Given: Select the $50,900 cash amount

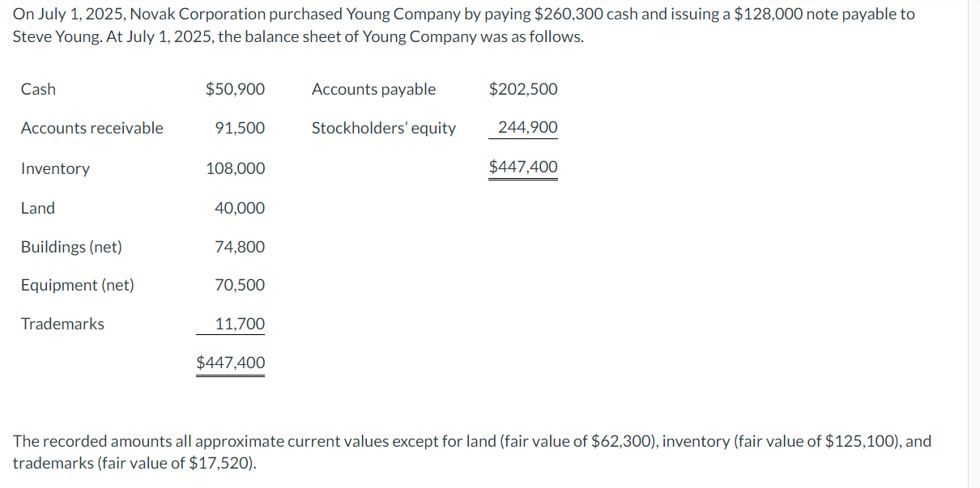Looking at the screenshot, I should (x=235, y=89).
